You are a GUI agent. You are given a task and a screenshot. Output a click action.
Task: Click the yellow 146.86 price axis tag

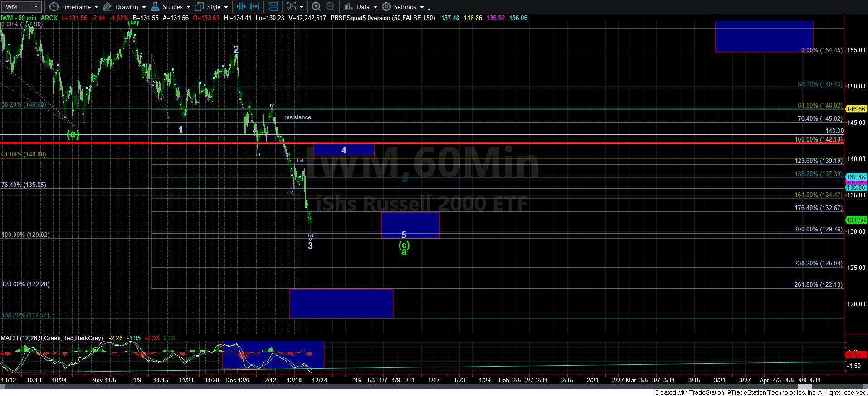[856, 109]
